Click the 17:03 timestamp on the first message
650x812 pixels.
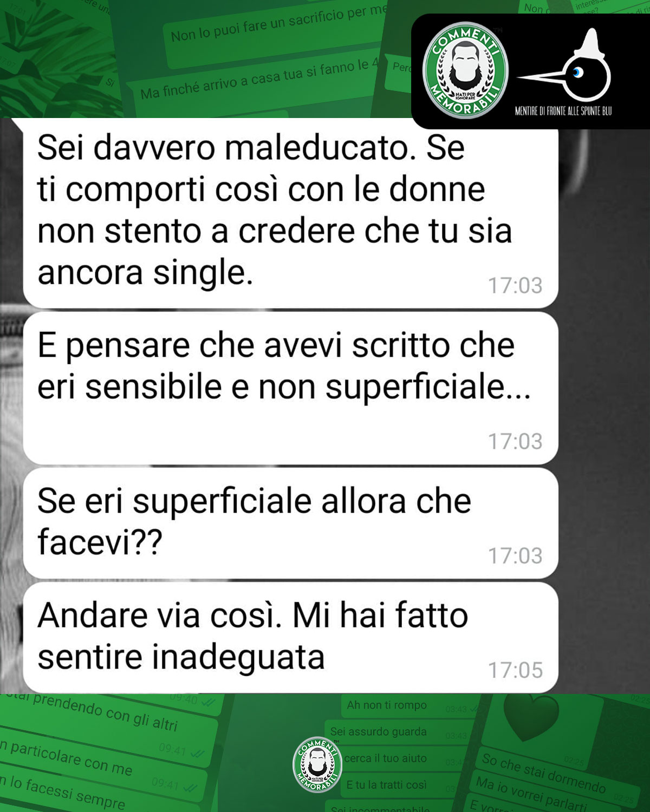coord(515,285)
